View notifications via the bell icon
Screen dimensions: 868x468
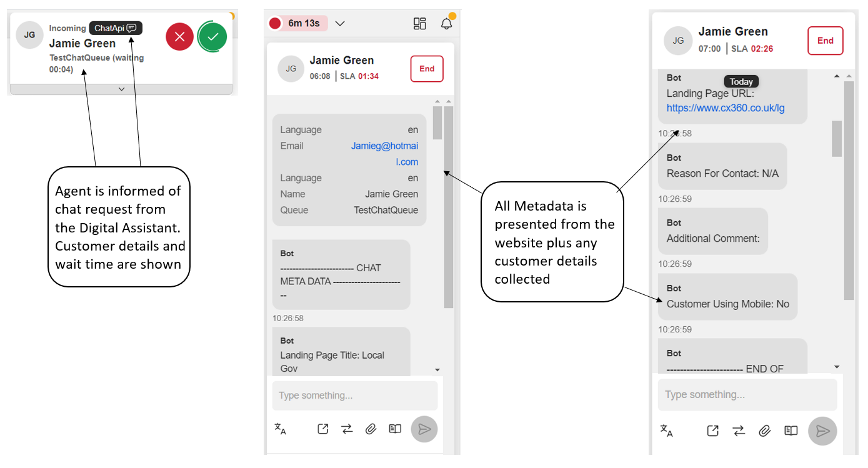(446, 23)
